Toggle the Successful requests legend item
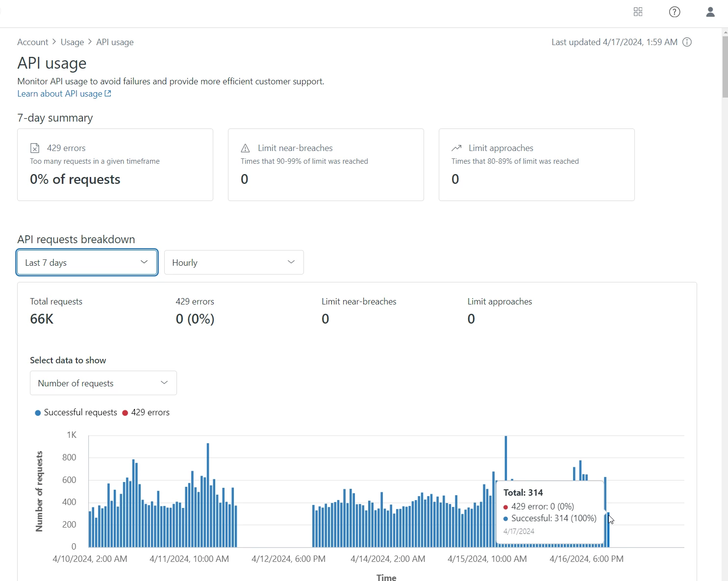 tap(76, 412)
